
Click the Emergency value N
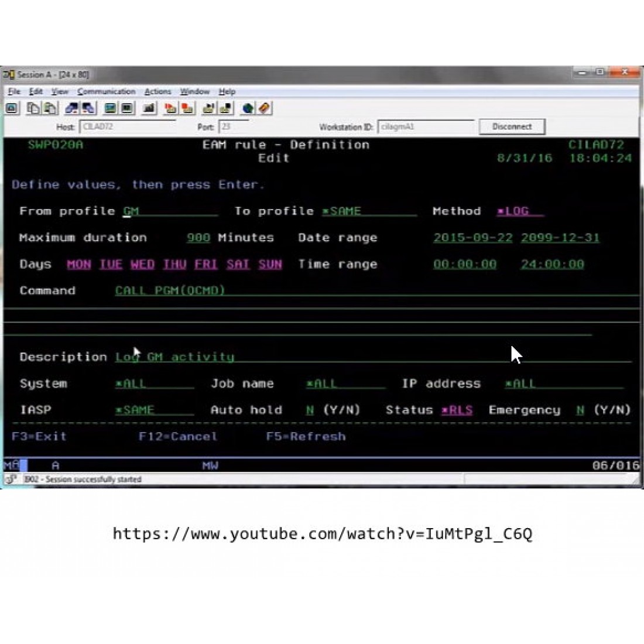pos(580,410)
